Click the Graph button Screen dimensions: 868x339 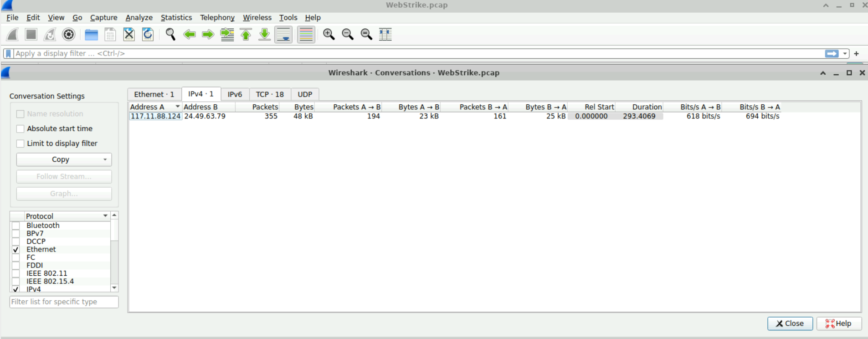coord(64,194)
